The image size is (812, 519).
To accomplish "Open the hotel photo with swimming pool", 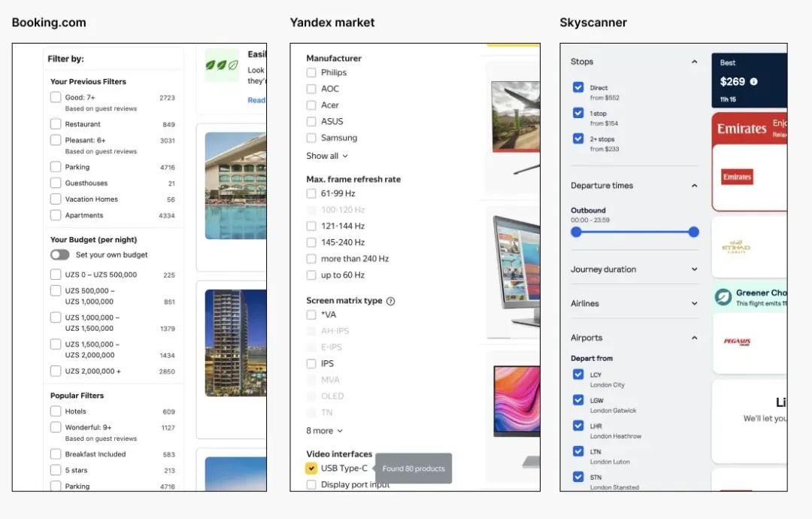I will point(235,186).
